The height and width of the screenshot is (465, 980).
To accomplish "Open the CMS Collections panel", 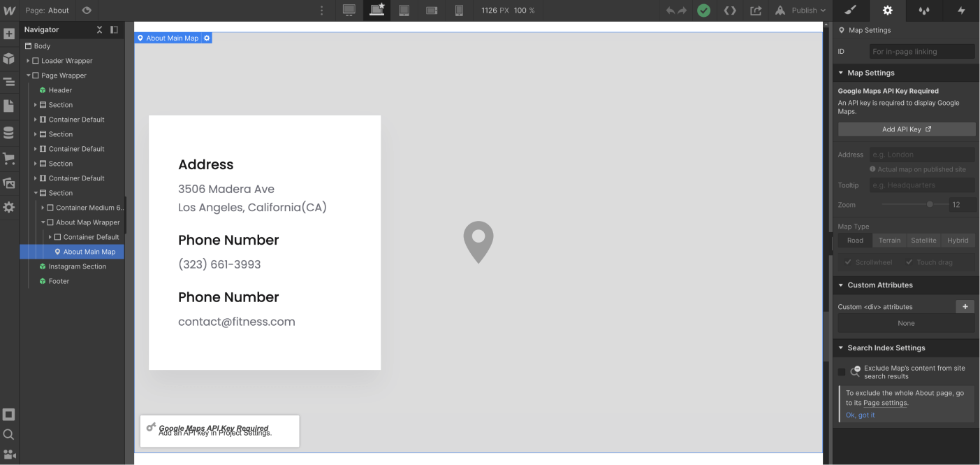I will click(10, 132).
